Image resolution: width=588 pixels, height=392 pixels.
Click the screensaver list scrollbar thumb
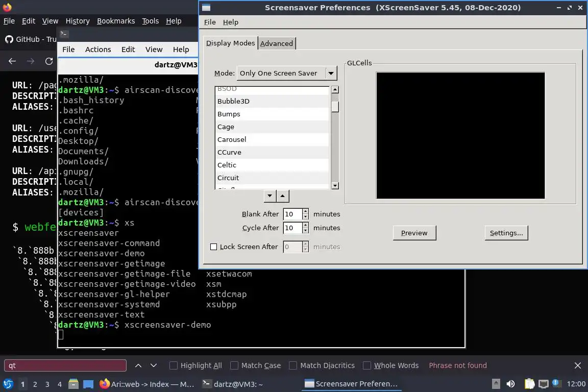click(x=335, y=107)
